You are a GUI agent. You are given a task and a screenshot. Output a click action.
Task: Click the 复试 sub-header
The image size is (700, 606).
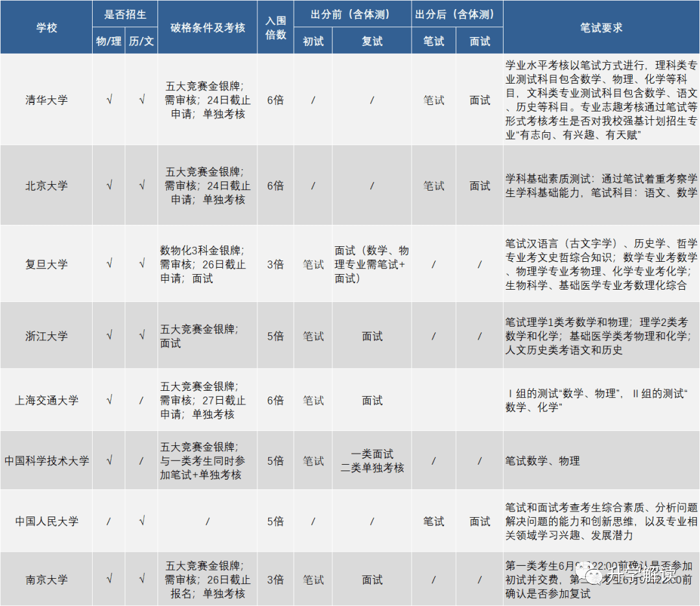pyautogui.click(x=372, y=41)
